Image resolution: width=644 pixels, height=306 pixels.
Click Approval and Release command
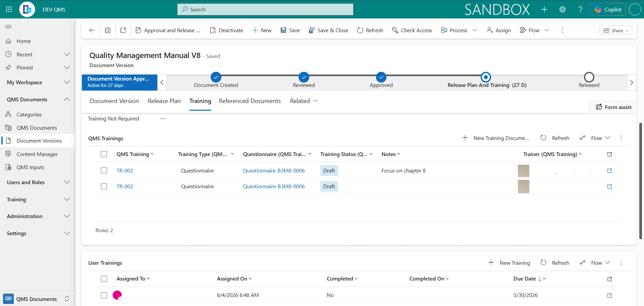[168, 30]
